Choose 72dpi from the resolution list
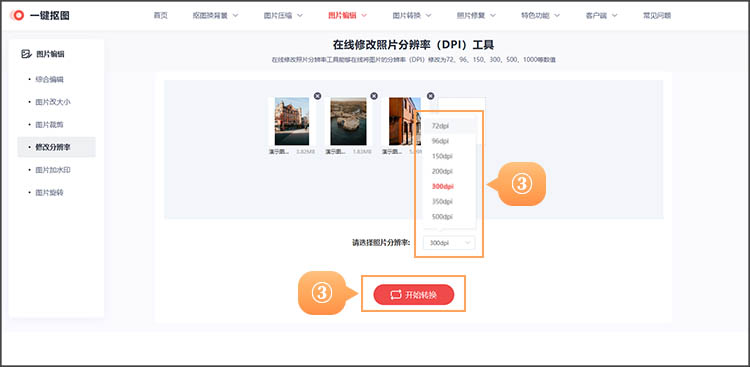Viewport: 750px width, 367px height. coord(449,126)
